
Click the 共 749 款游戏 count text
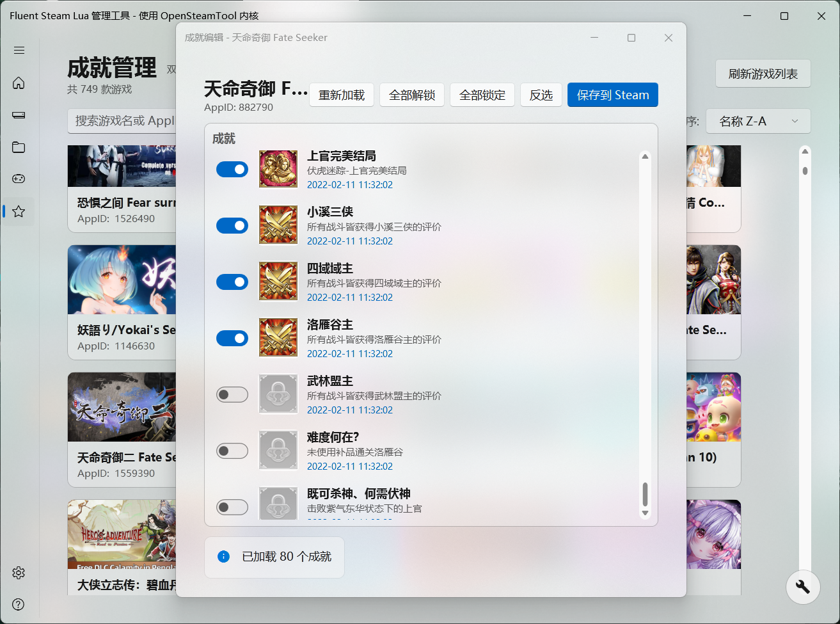coord(100,90)
